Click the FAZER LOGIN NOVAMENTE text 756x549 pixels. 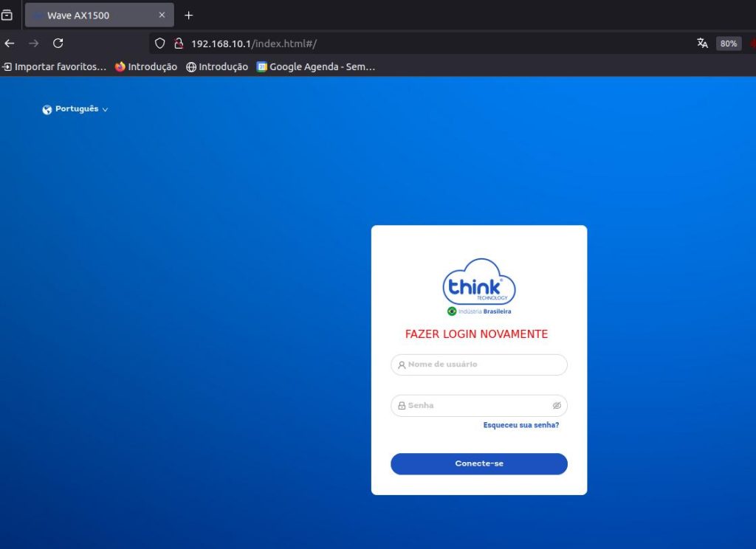(x=476, y=334)
